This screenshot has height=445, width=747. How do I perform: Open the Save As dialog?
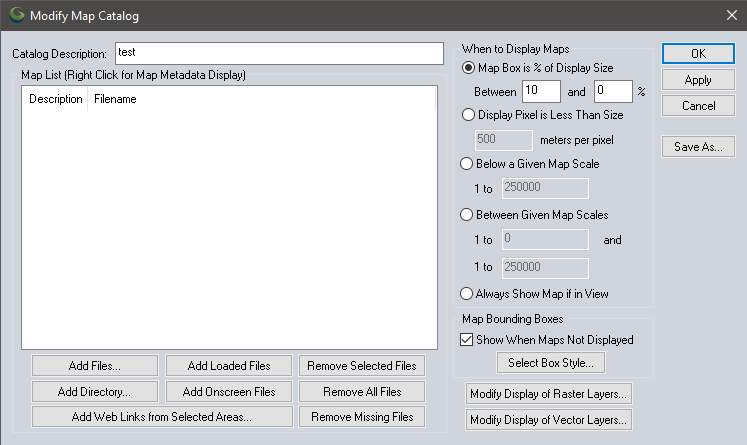point(699,147)
